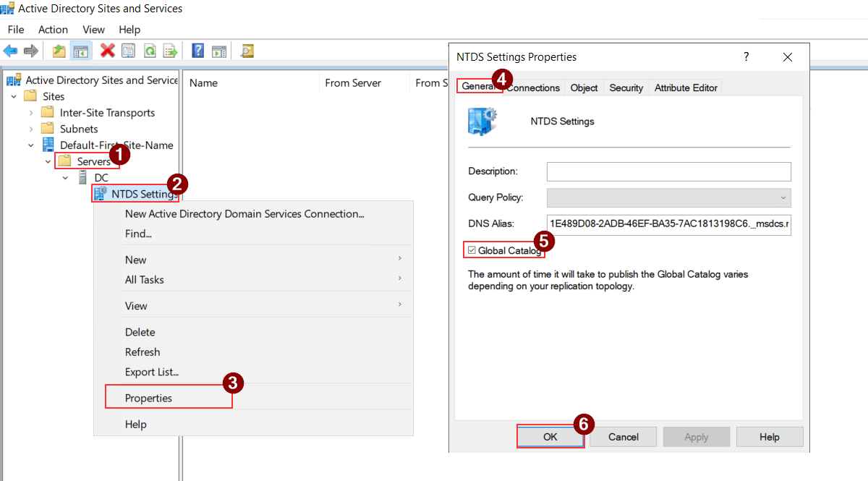The image size is (868, 481).
Task: Switch to the Attribute Editor tab
Action: tap(685, 88)
